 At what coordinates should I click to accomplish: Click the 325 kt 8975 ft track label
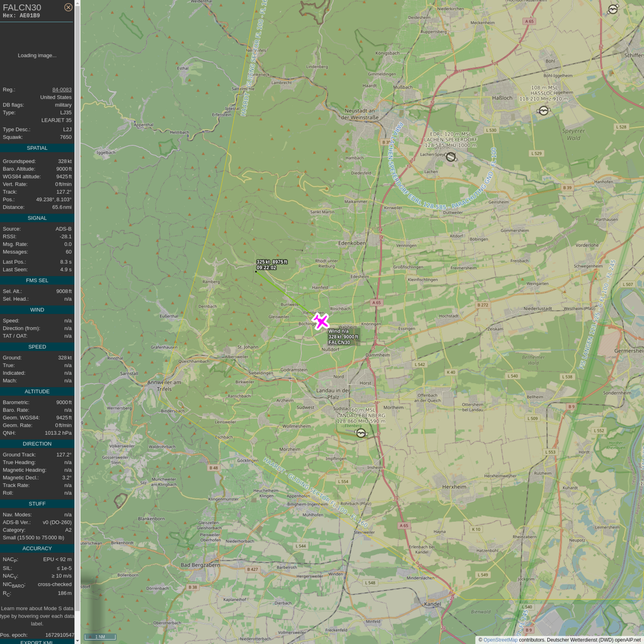coord(271,265)
